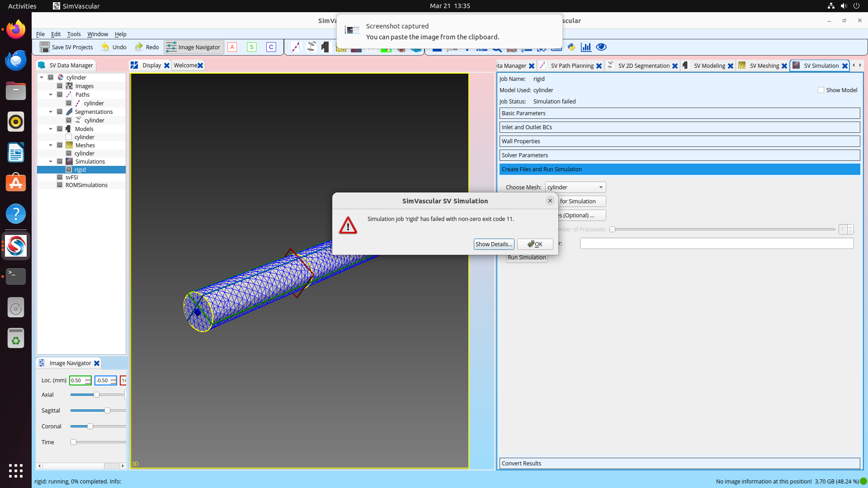Open the Tools menu

[74, 34]
